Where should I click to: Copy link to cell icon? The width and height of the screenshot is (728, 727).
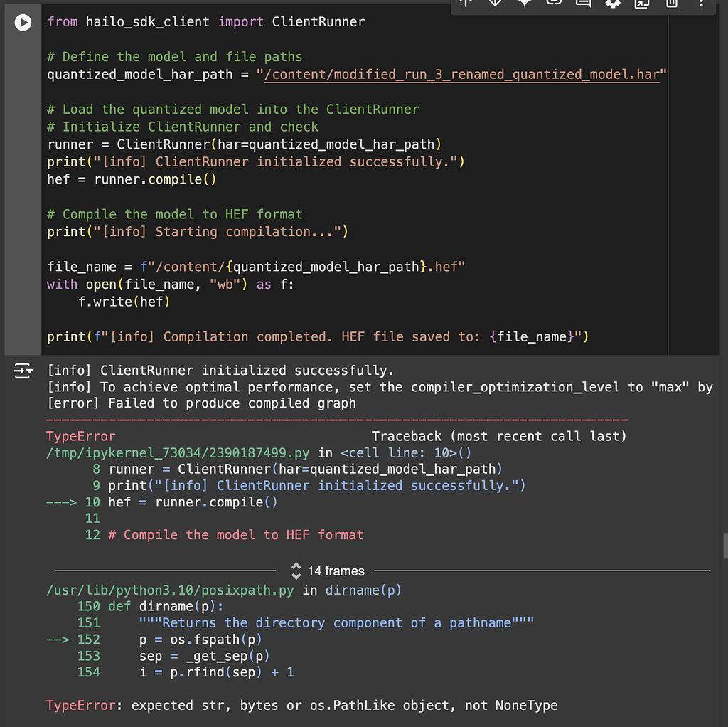pos(554,3)
